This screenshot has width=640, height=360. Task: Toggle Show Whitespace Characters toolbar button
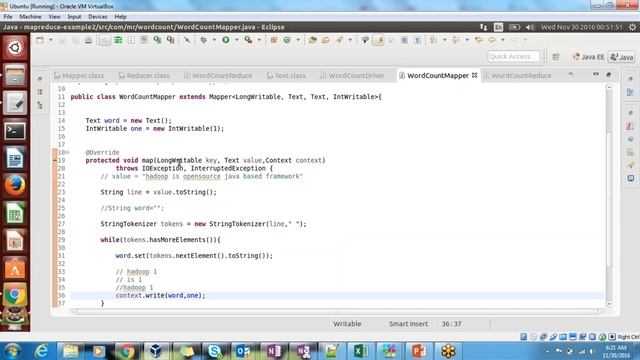click(417, 40)
